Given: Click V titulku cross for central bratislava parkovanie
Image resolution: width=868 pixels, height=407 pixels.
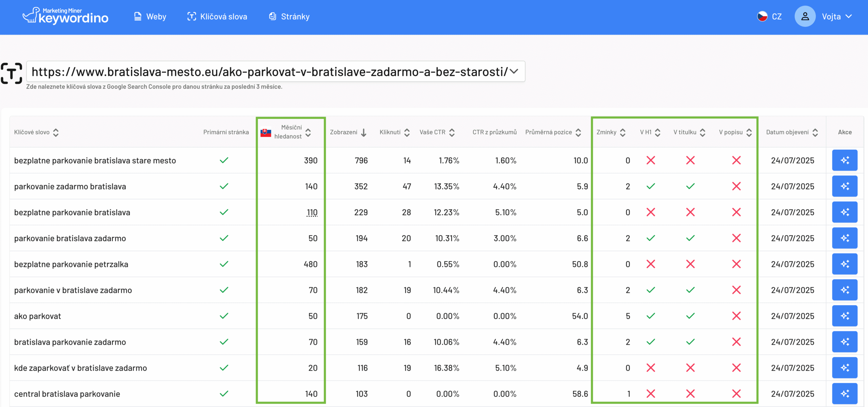Looking at the screenshot, I should (690, 394).
